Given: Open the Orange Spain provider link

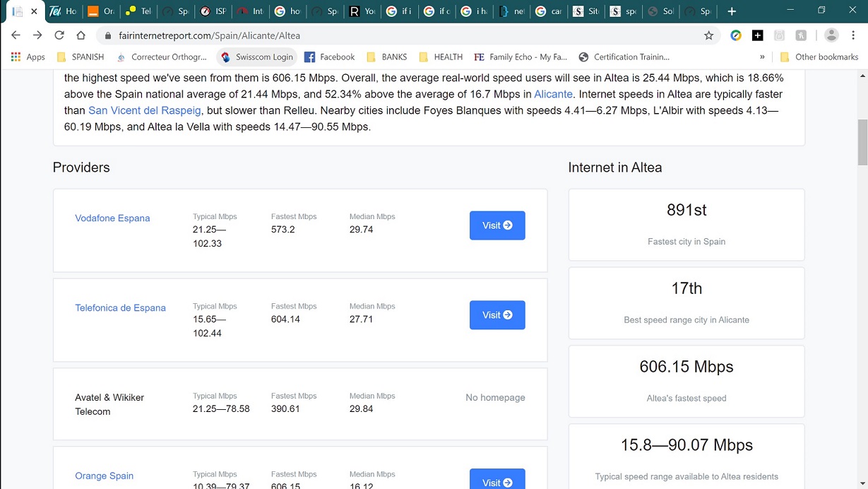Looking at the screenshot, I should pyautogui.click(x=104, y=476).
